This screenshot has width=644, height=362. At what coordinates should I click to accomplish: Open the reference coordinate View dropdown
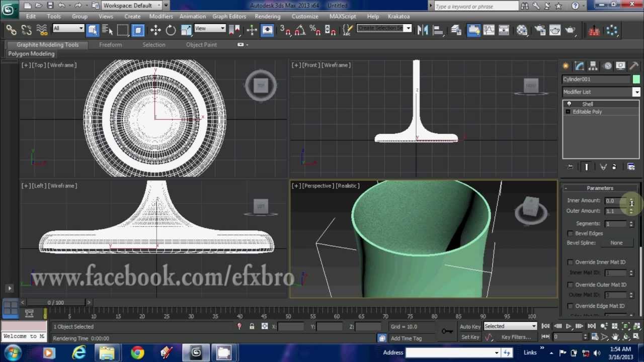(209, 29)
